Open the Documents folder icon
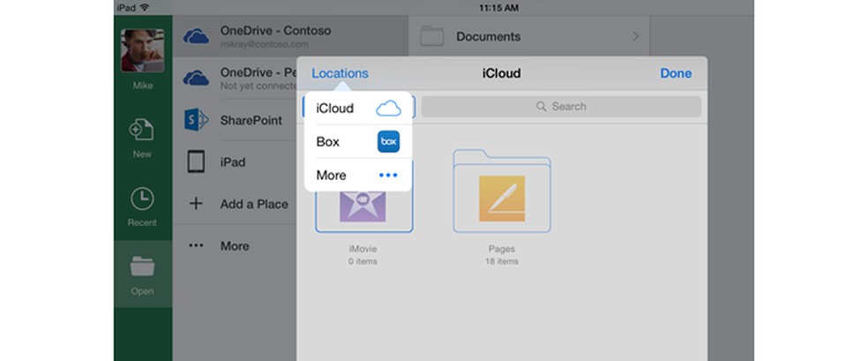 (431, 36)
